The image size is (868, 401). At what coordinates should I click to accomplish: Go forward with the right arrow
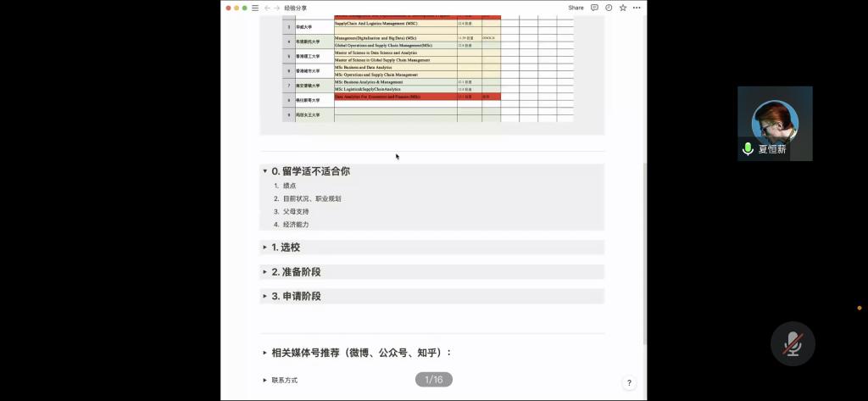(x=276, y=8)
